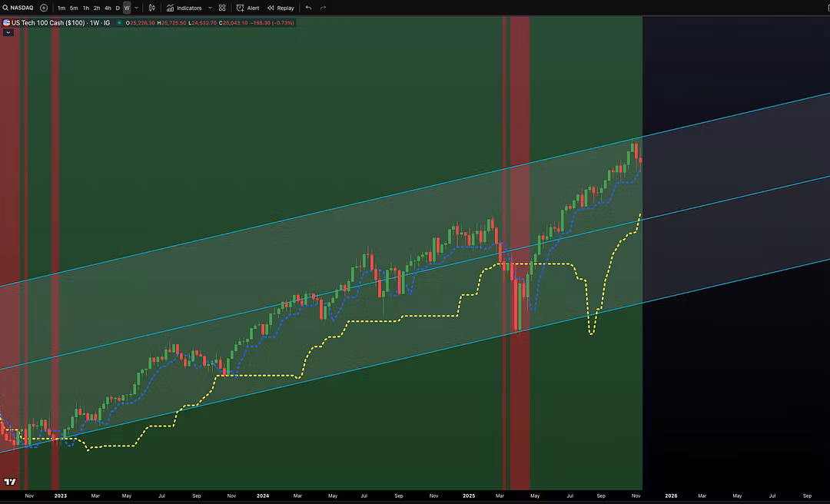
Task: Open the Indicators panel
Action: point(184,8)
